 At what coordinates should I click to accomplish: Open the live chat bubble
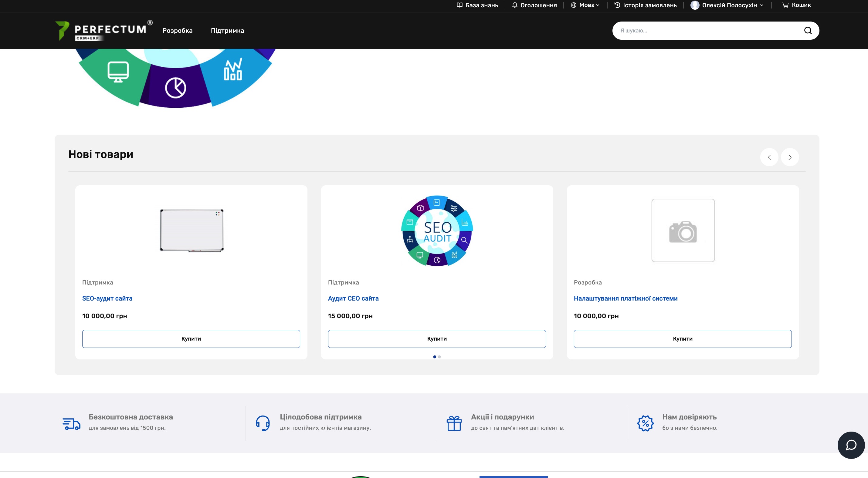click(x=851, y=445)
